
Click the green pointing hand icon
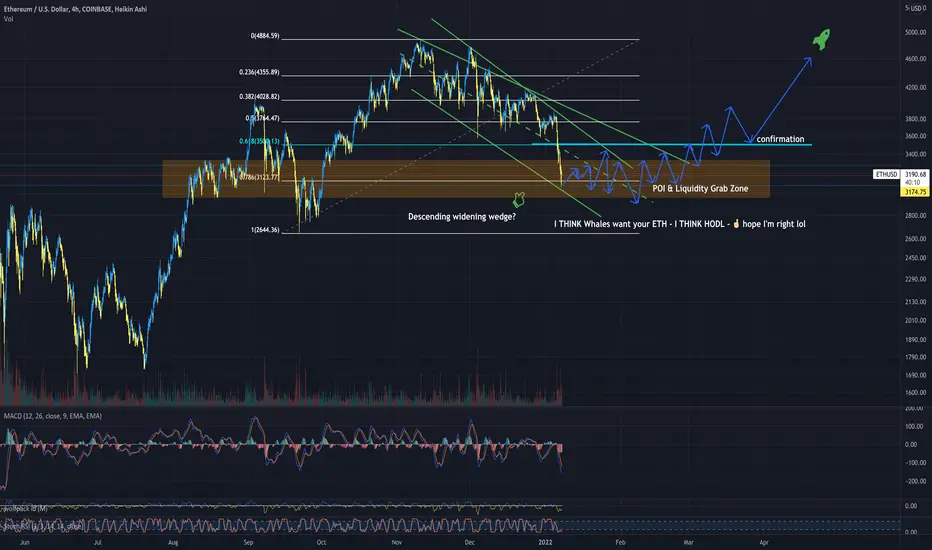click(x=519, y=199)
